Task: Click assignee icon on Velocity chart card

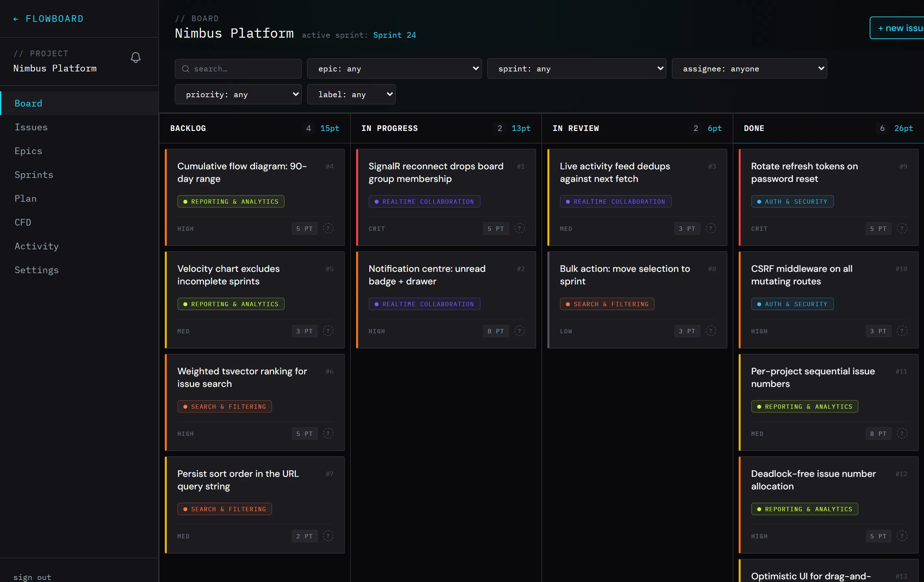Action: click(x=328, y=331)
